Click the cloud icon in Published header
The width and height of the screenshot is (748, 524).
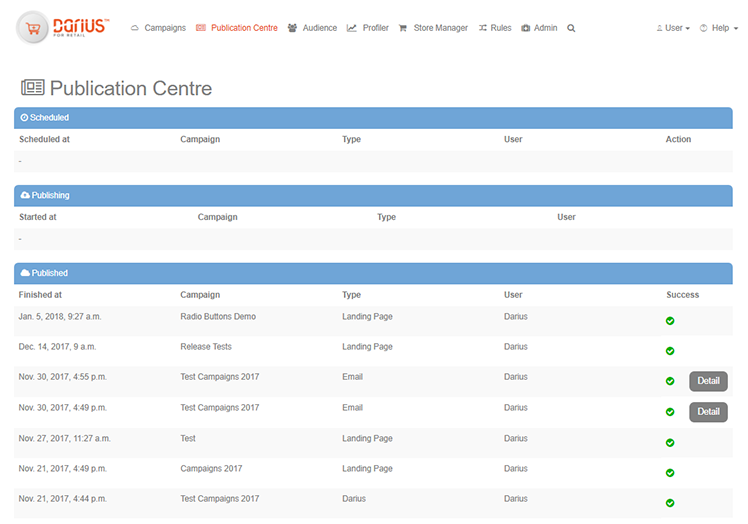click(x=25, y=273)
